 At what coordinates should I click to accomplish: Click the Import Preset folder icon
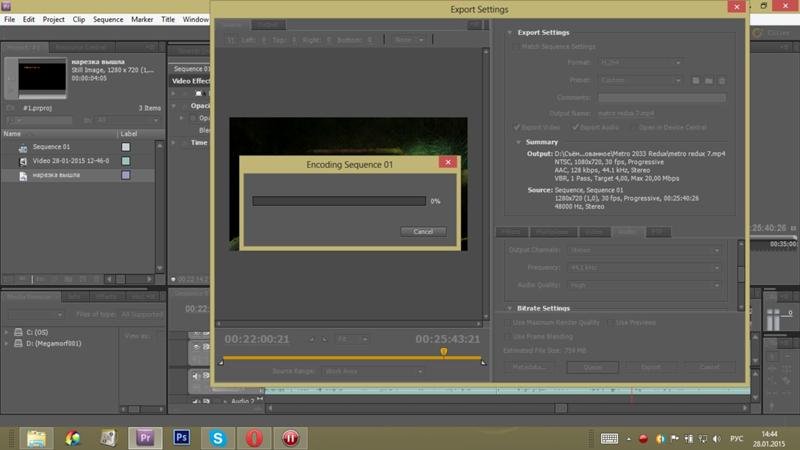[x=709, y=81]
